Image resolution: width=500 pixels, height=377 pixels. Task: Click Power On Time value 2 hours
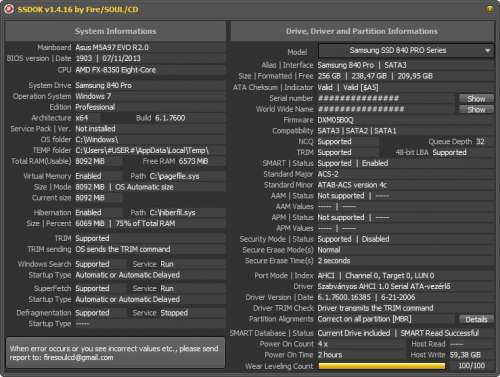tap(330, 355)
